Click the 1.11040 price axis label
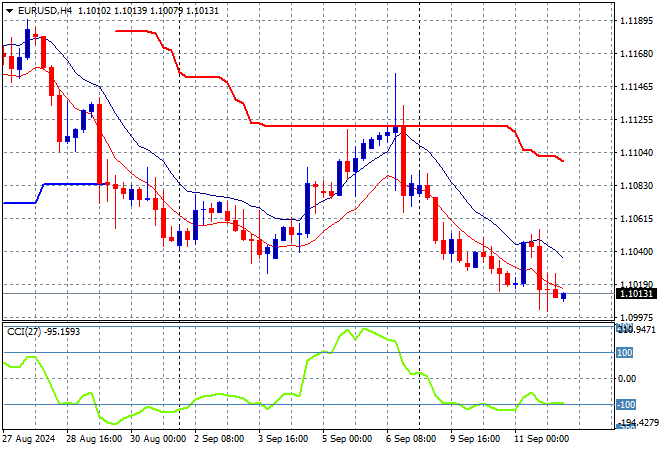This screenshot has width=660, height=450. [636, 153]
